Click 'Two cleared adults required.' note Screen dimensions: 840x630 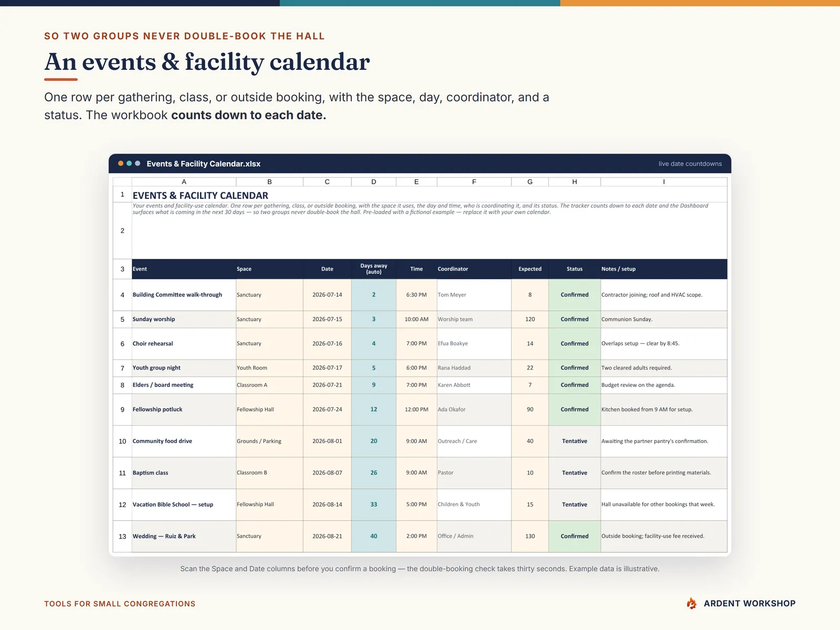pyautogui.click(x=664, y=368)
